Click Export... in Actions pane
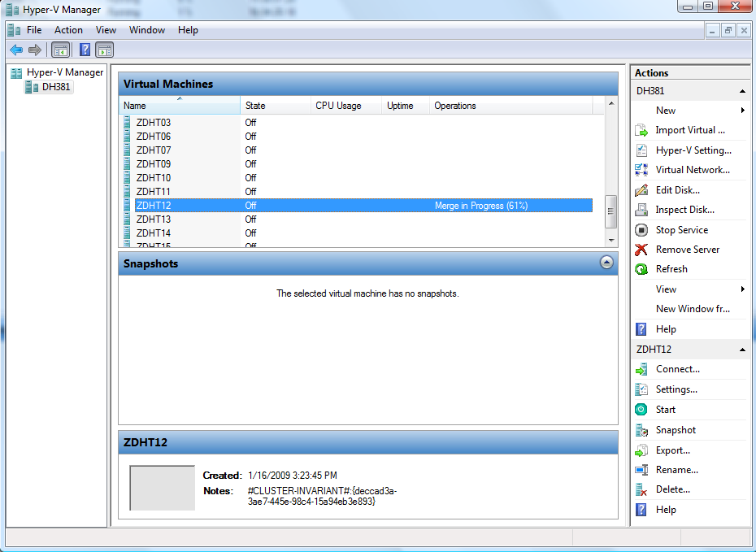Image resolution: width=756 pixels, height=552 pixels. [x=672, y=450]
